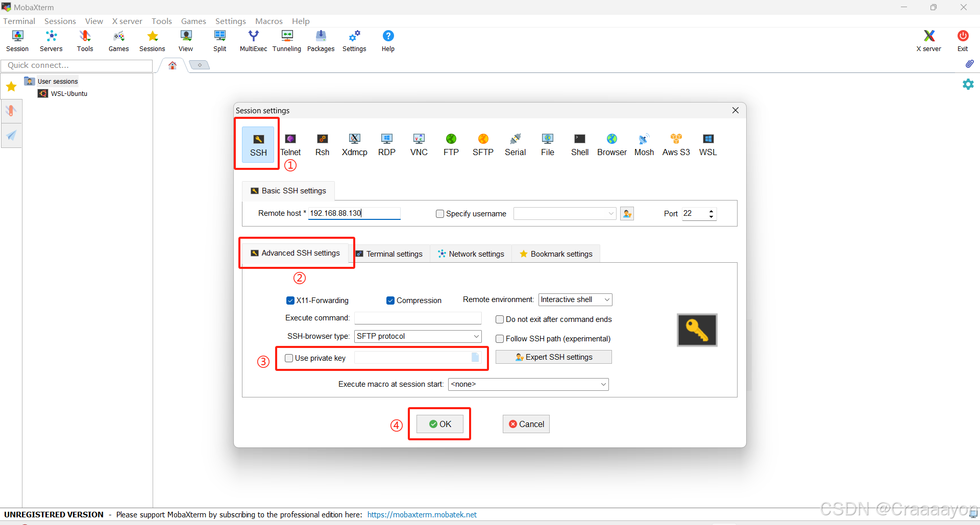Open the sidebar star favorites tab
Image resolution: width=980 pixels, height=525 pixels.
(11, 86)
